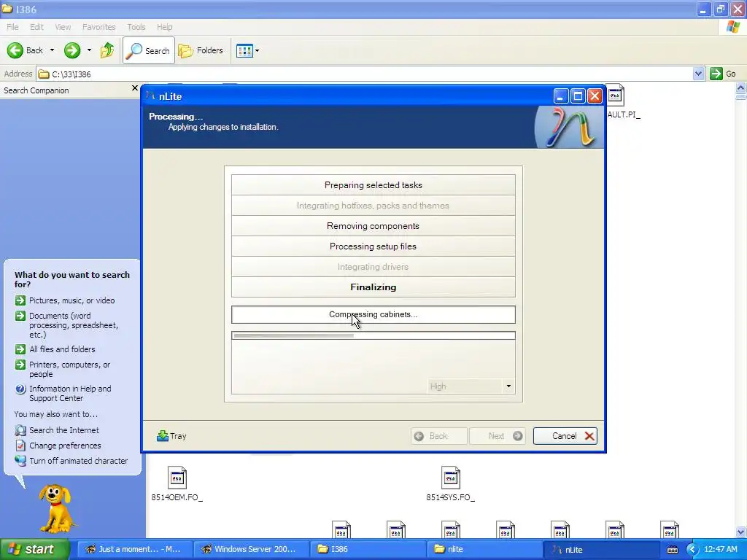Click the 12:47 AM tray clock
Viewport: 747px width, 560px height.
click(x=720, y=550)
